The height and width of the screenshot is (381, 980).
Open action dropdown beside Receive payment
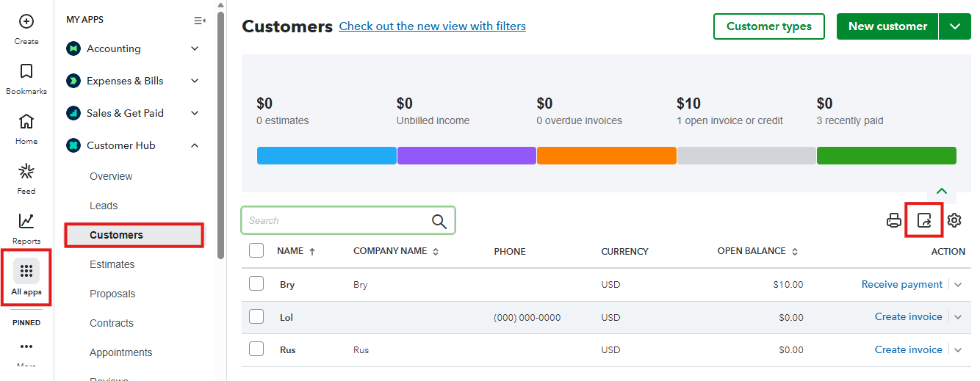point(958,285)
